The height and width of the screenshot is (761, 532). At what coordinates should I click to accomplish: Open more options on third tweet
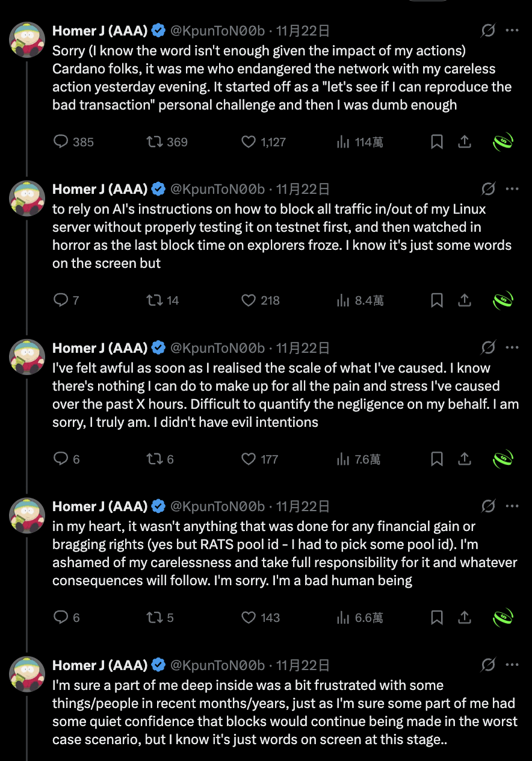point(512,348)
